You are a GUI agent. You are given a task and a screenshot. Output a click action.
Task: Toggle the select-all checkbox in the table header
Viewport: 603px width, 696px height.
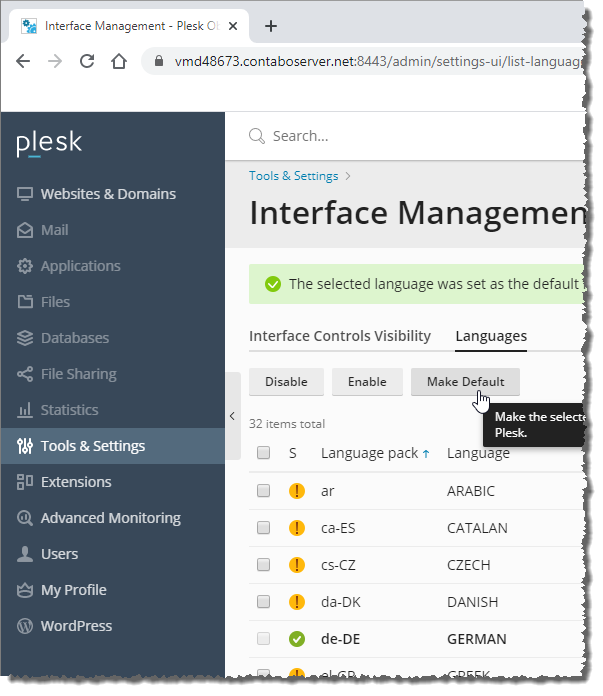point(263,453)
